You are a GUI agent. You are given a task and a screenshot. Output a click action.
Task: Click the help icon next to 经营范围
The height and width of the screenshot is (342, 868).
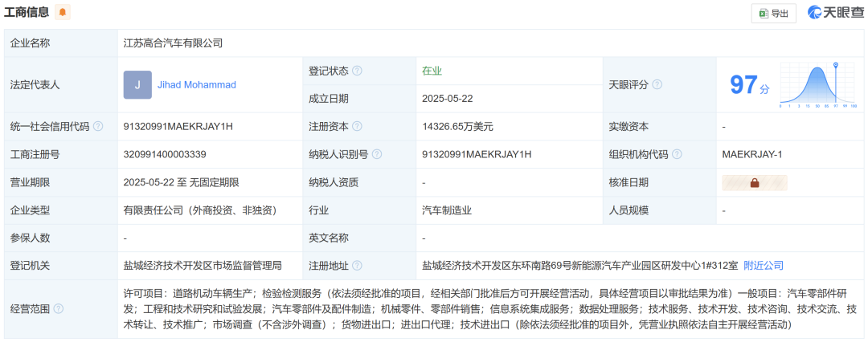click(58, 308)
